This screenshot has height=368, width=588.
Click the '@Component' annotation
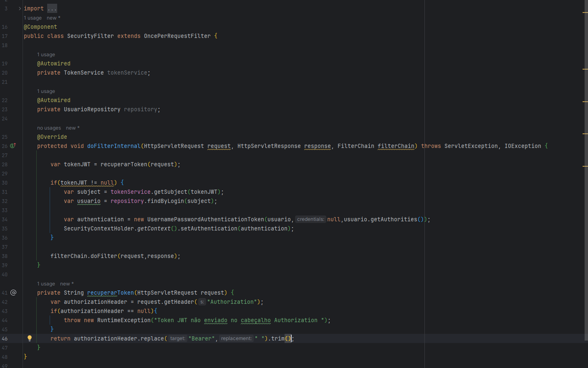click(40, 27)
